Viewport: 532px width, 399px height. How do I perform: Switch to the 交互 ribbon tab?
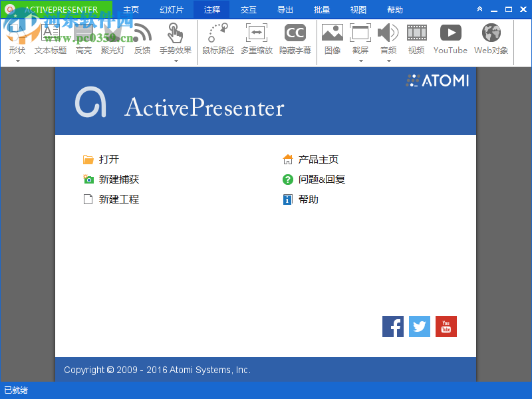click(x=248, y=9)
